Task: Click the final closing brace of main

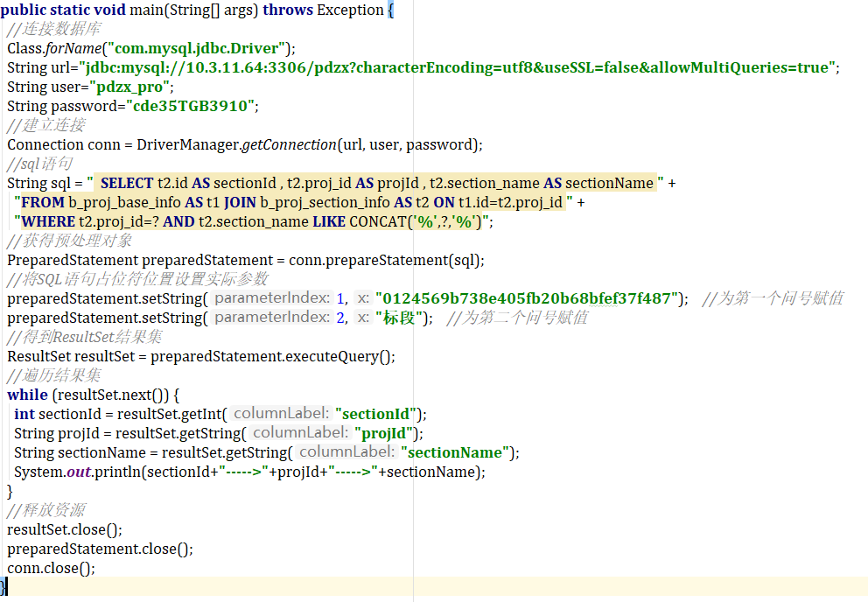Action: 3,586
